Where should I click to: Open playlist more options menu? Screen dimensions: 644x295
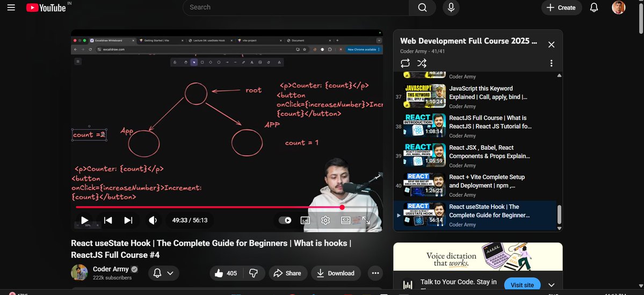[551, 63]
